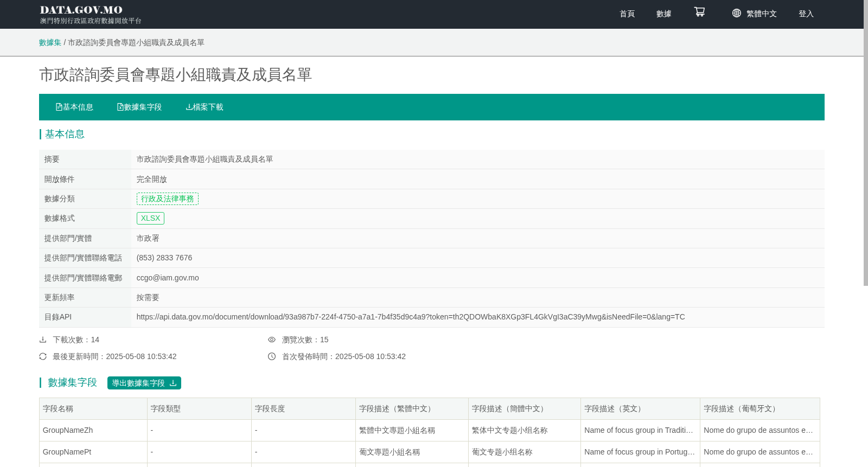Switch to the 基本信息 tab

click(74, 107)
